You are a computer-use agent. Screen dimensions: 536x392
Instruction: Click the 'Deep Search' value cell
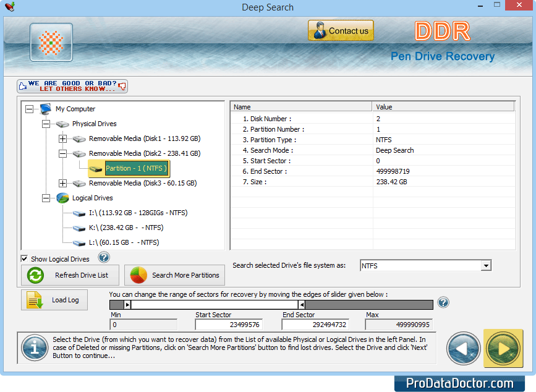(395, 150)
